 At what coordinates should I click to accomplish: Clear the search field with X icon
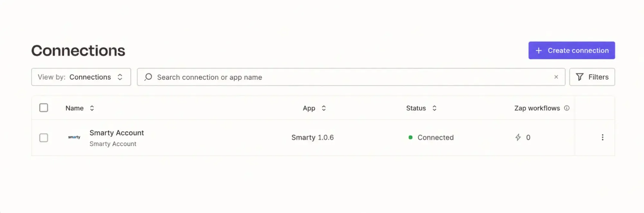[x=556, y=77]
